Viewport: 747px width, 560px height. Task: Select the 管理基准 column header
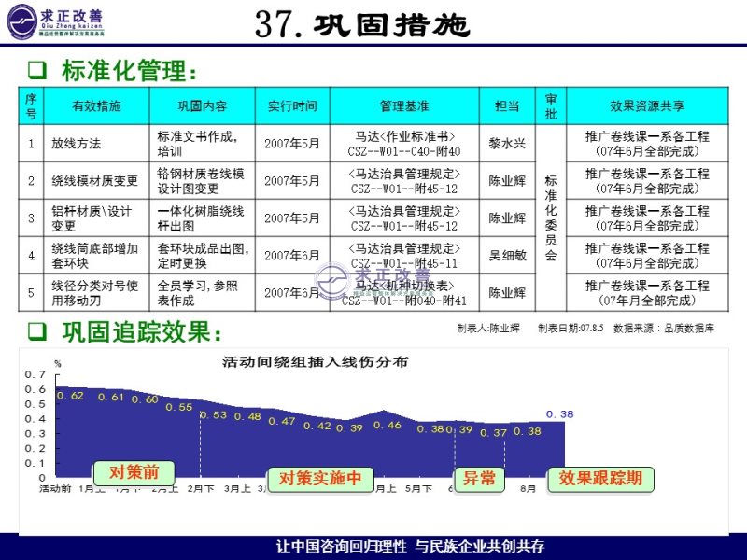point(404,106)
